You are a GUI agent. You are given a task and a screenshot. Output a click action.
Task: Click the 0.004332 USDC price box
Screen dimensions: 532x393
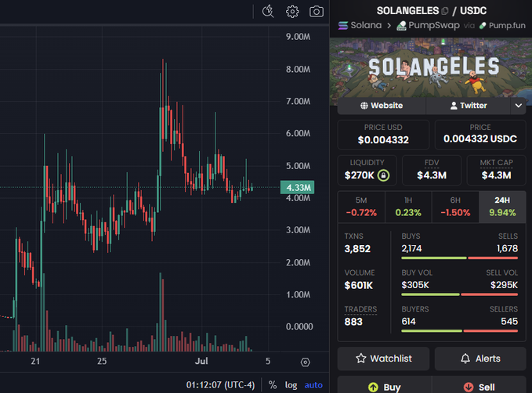480,135
